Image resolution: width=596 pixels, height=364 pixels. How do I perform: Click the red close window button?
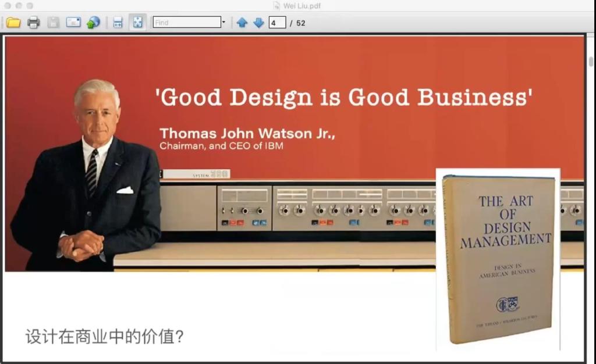tap(7, 6)
